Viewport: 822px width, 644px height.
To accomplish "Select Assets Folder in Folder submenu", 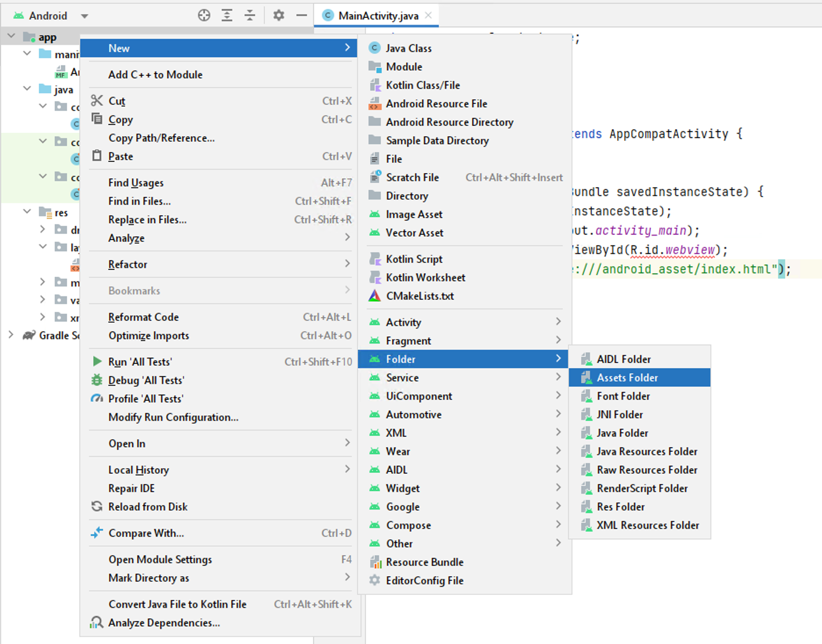I will pos(627,377).
